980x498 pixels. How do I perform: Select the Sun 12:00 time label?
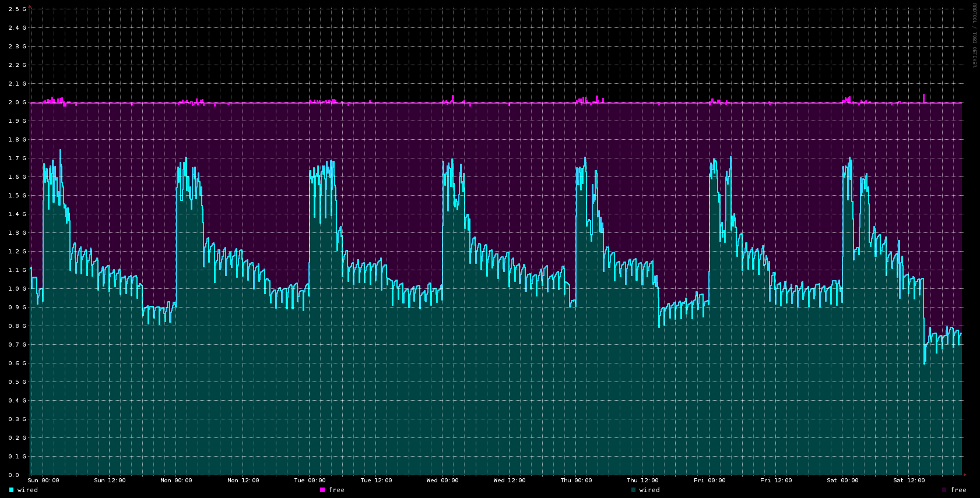click(x=110, y=481)
